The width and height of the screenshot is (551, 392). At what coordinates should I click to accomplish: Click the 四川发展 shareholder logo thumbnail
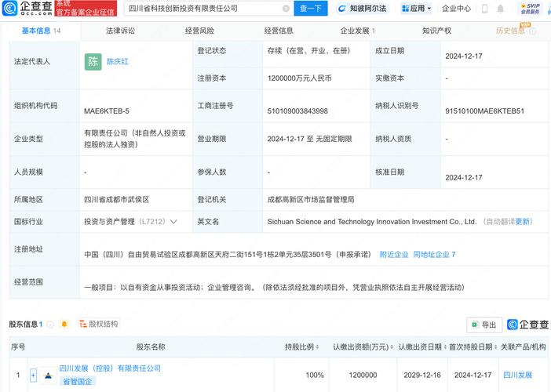(48, 376)
